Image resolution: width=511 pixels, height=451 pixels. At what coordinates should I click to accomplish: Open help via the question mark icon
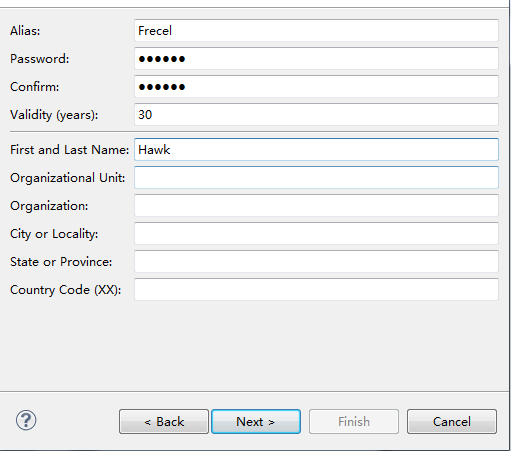(26, 420)
